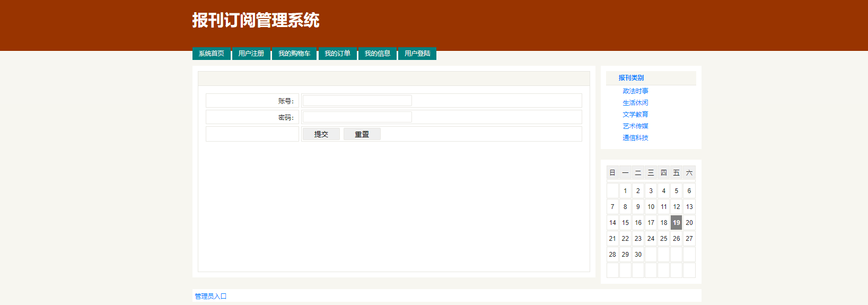Select calendar day 6
Image resolution: width=868 pixels, height=305 pixels.
pyautogui.click(x=689, y=191)
